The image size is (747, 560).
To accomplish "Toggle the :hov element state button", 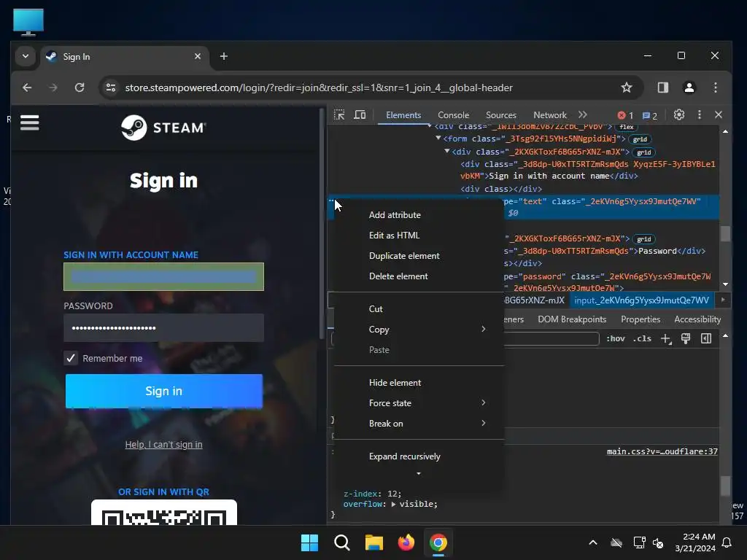I will click(x=616, y=338).
